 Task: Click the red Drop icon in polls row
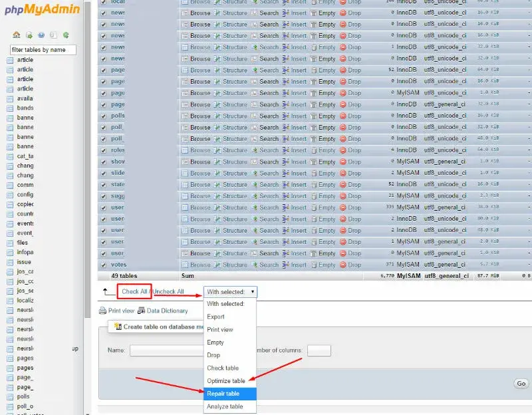pos(343,116)
